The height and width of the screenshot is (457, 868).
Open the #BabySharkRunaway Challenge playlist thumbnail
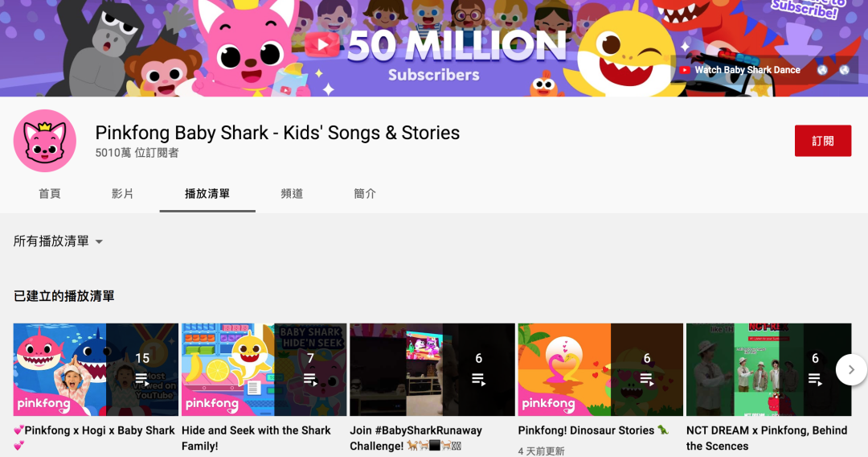pyautogui.click(x=432, y=369)
